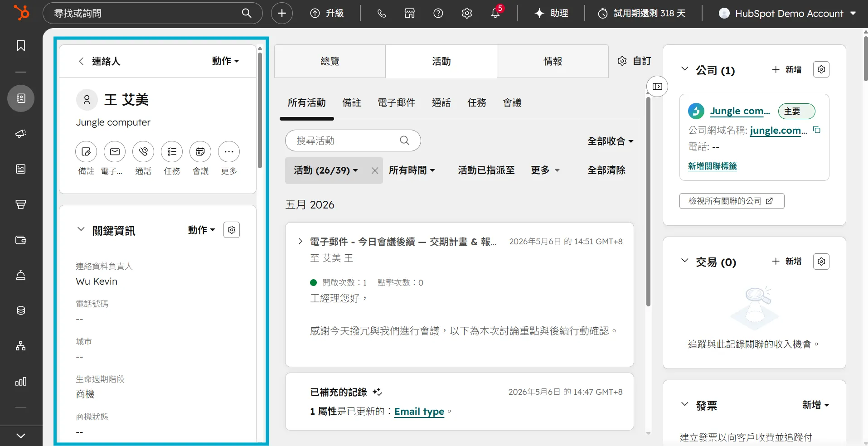The height and width of the screenshot is (446, 868).
Task: Open the data management database sidebar icon
Action: (x=21, y=310)
